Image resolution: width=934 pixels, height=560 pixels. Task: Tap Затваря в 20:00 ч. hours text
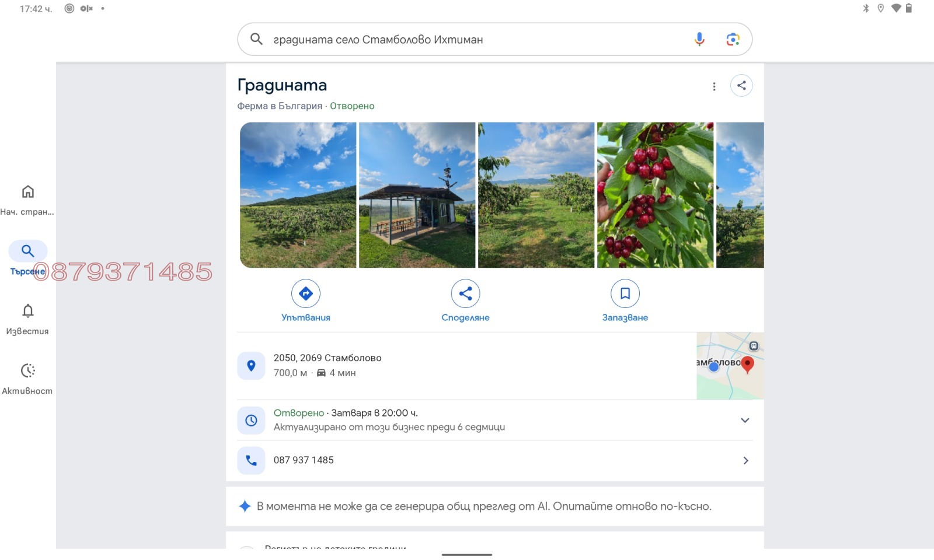(x=374, y=412)
